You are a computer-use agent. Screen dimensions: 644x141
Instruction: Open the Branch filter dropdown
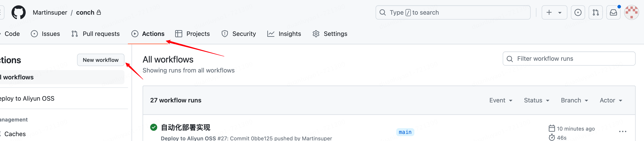[x=574, y=100]
